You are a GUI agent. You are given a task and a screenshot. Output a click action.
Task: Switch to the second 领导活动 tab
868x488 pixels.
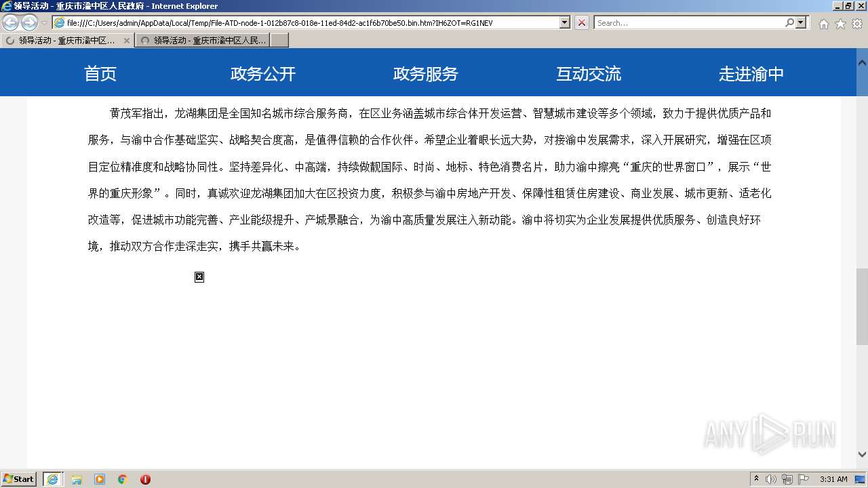pos(203,40)
